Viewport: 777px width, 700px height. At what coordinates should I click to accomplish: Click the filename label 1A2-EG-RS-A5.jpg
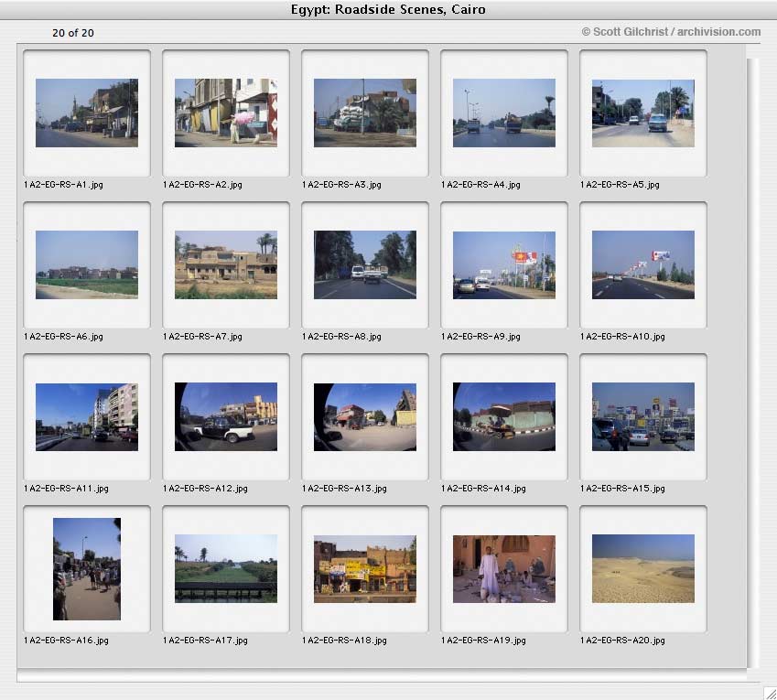(620, 185)
